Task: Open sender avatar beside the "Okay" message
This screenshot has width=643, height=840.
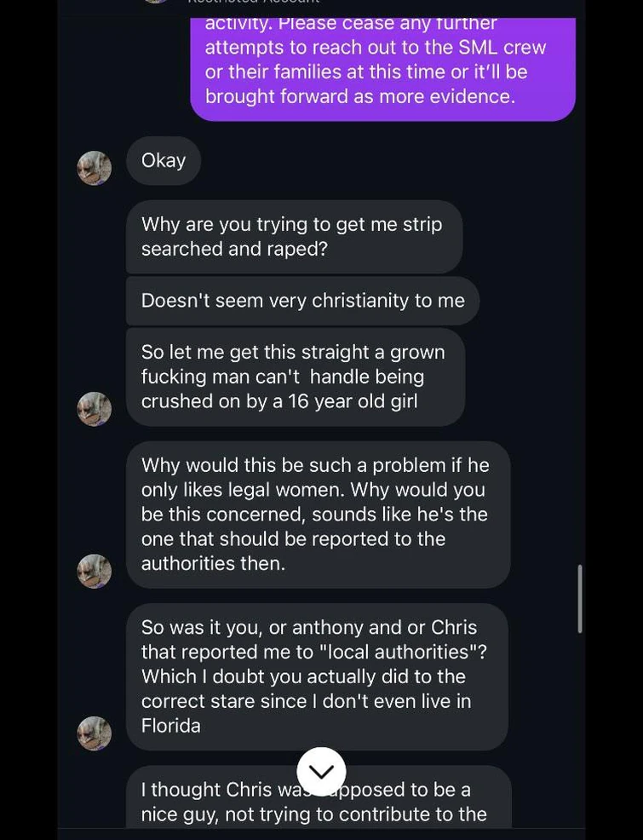Action: point(95,168)
